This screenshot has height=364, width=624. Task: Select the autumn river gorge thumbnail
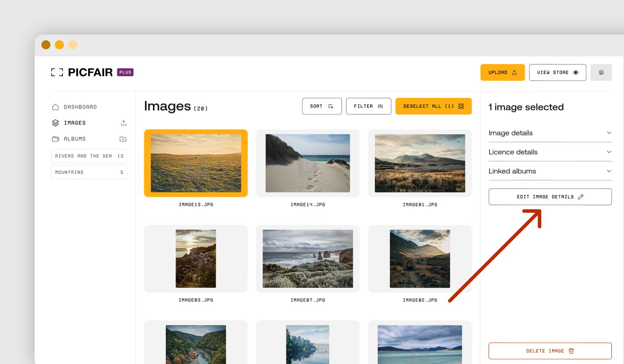tap(196, 342)
